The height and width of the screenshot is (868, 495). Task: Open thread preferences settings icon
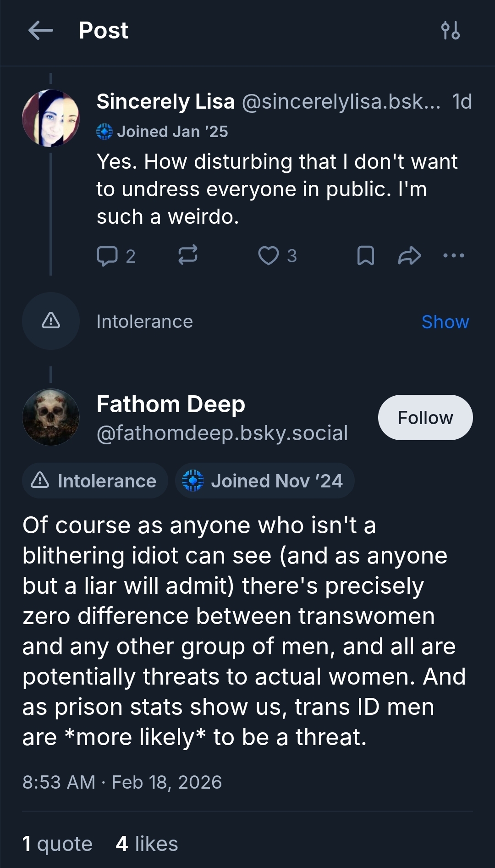coord(450,31)
